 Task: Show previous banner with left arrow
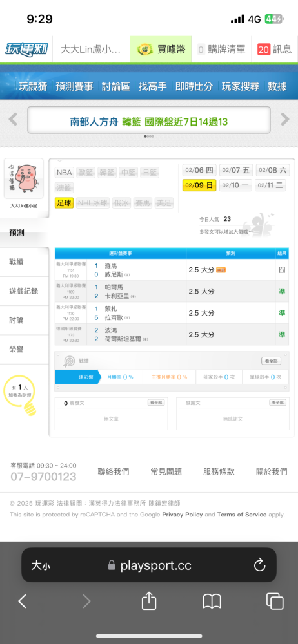point(13,120)
